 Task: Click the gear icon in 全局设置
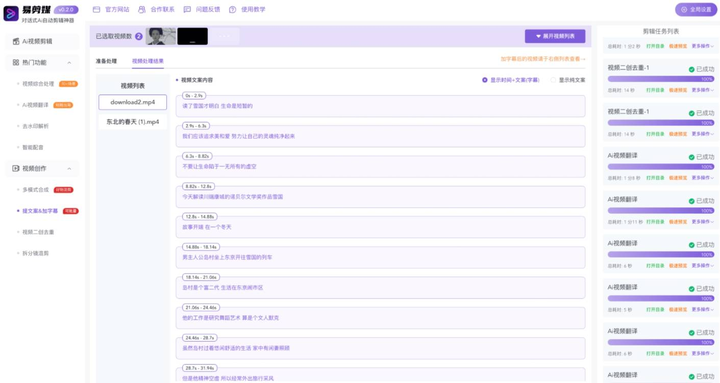[684, 9]
